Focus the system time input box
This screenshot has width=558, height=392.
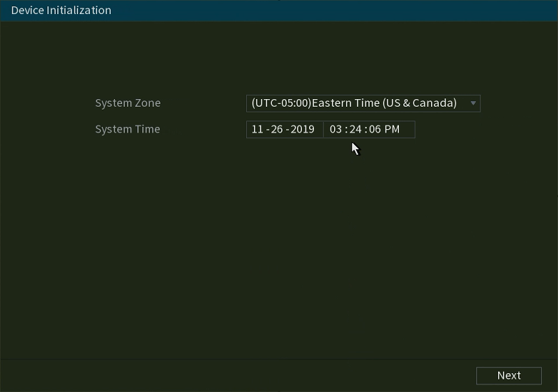click(369, 130)
